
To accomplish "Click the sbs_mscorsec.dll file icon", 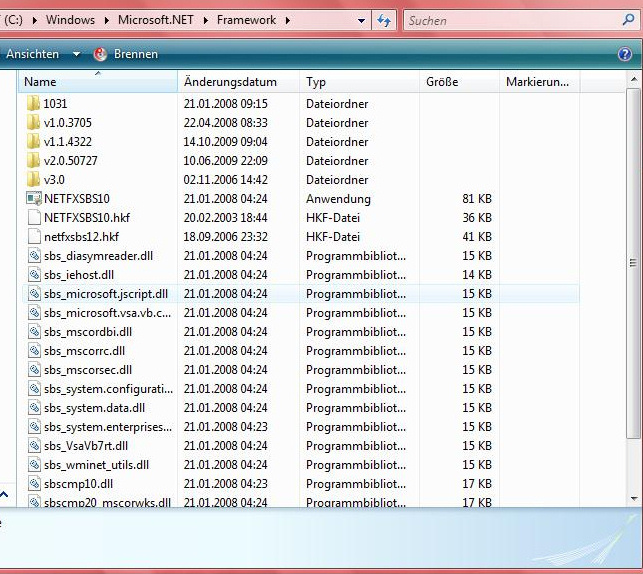I will coord(34,369).
